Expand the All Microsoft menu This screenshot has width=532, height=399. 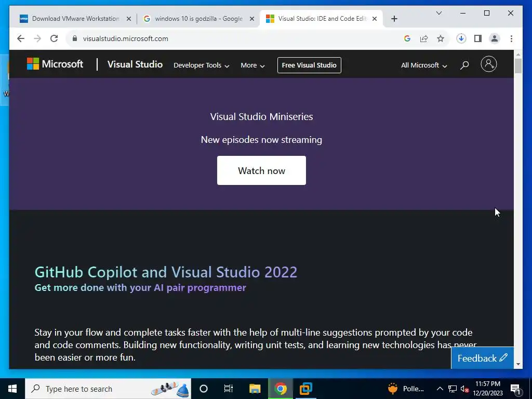424,65
